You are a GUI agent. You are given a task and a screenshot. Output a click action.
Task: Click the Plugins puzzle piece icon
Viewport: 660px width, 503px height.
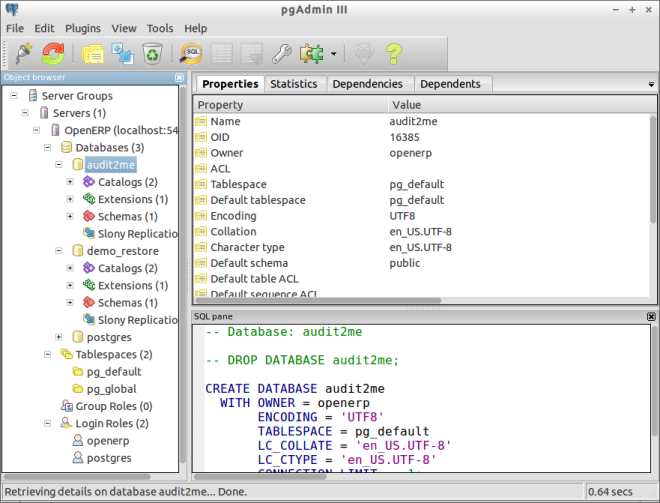coord(312,53)
